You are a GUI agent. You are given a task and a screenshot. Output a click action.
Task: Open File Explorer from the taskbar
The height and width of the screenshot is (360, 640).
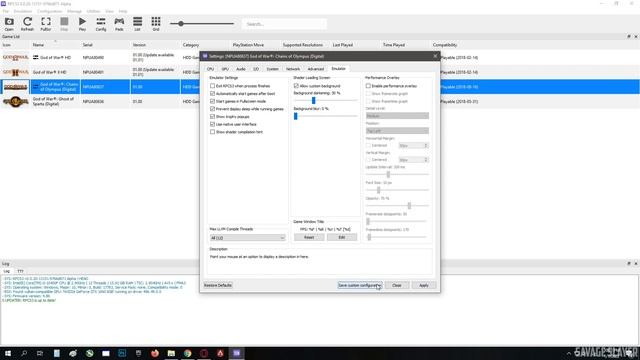coord(171,353)
